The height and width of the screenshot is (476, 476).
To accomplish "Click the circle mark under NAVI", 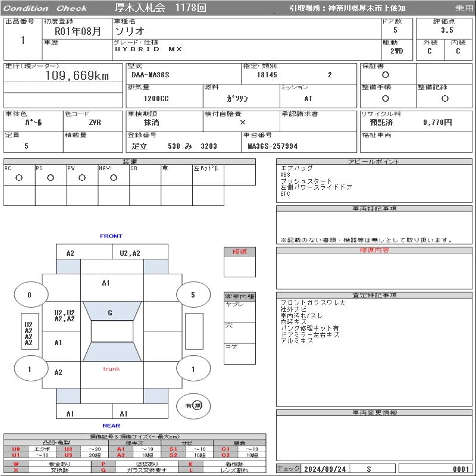I will tap(114, 178).
